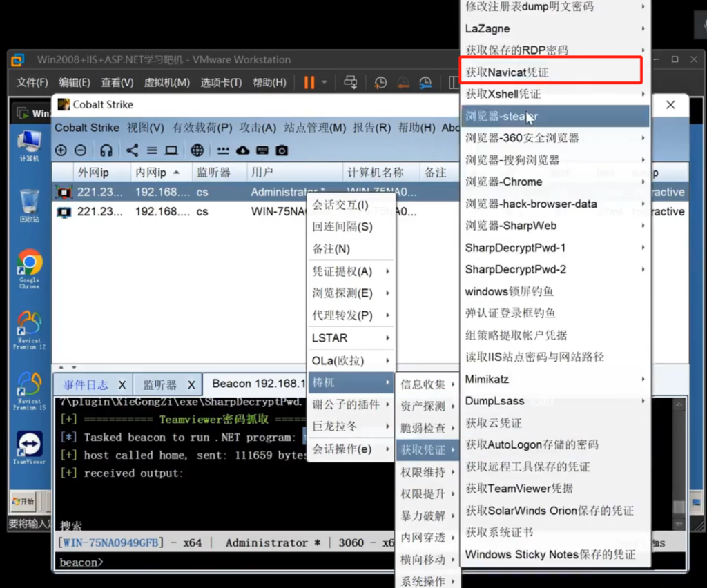Screen dimensions: 707x588
Task: Open the Computer desktop icon
Action: point(29,146)
